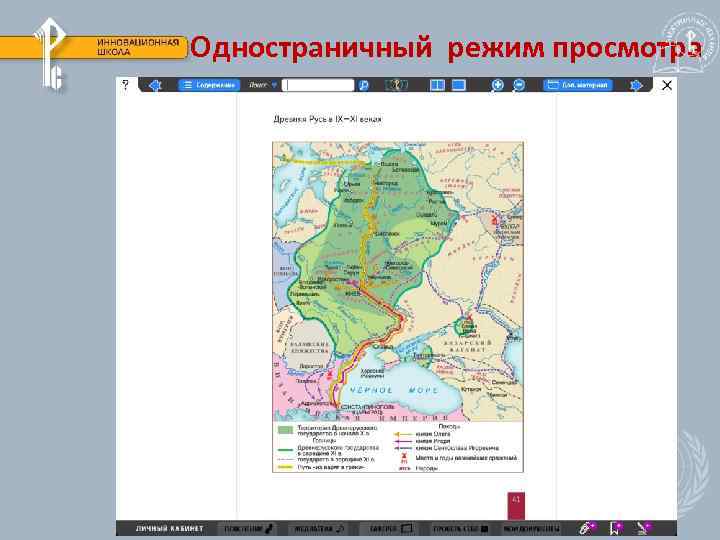720x540 pixels.
Task: Switch to two-page view mode
Action: (x=437, y=85)
